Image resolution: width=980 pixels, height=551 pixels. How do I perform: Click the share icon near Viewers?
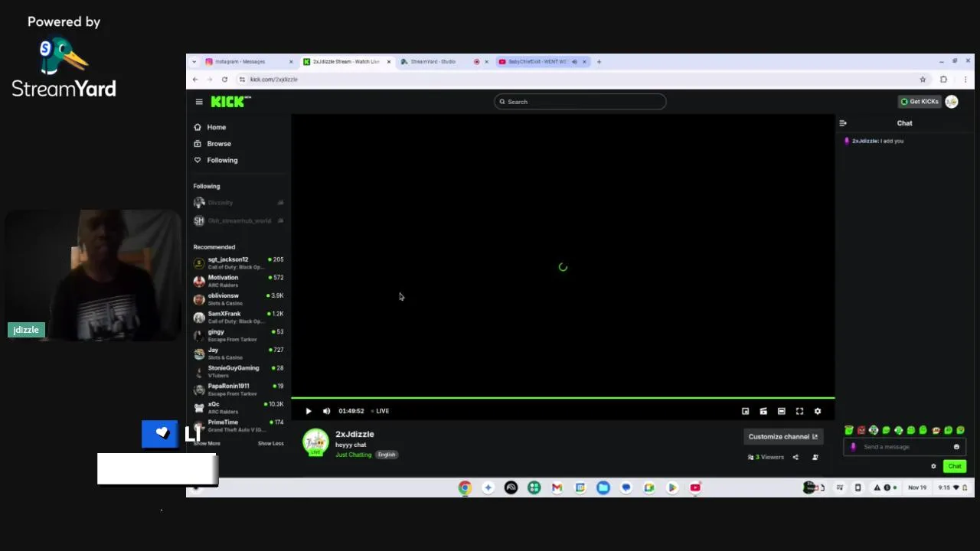[795, 457]
